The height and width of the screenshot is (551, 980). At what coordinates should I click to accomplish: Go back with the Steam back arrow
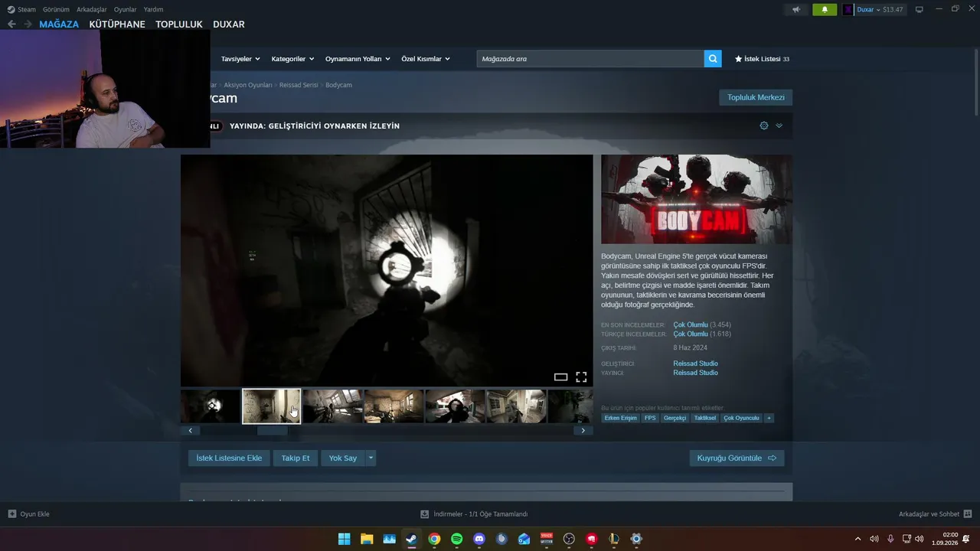[11, 24]
